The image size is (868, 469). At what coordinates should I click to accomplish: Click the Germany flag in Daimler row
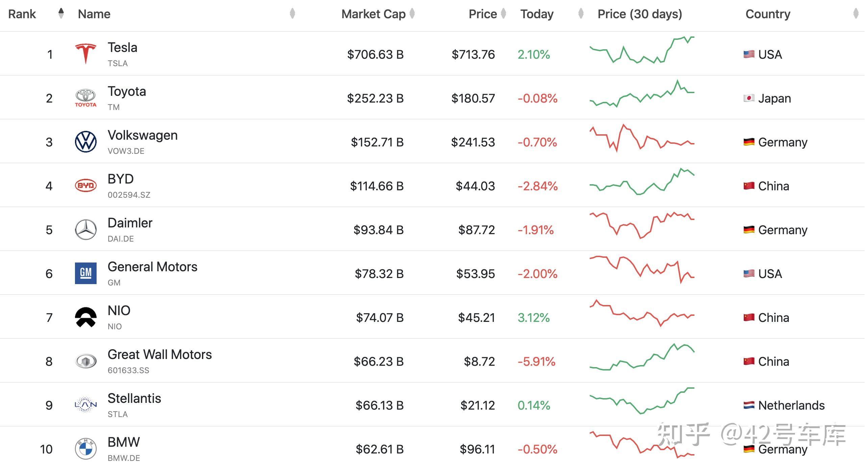pyautogui.click(x=749, y=230)
